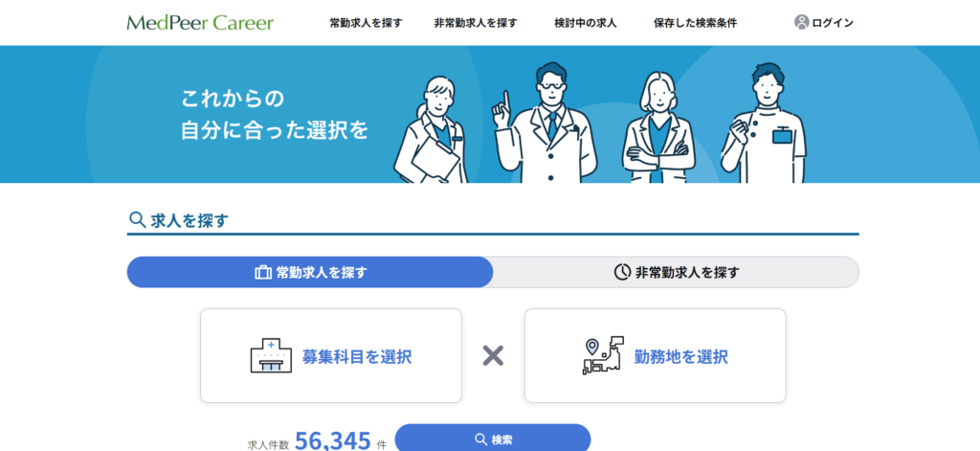This screenshot has width=980, height=451.
Task: Click the clock icon in 非常勤求人 tab
Action: 622,273
